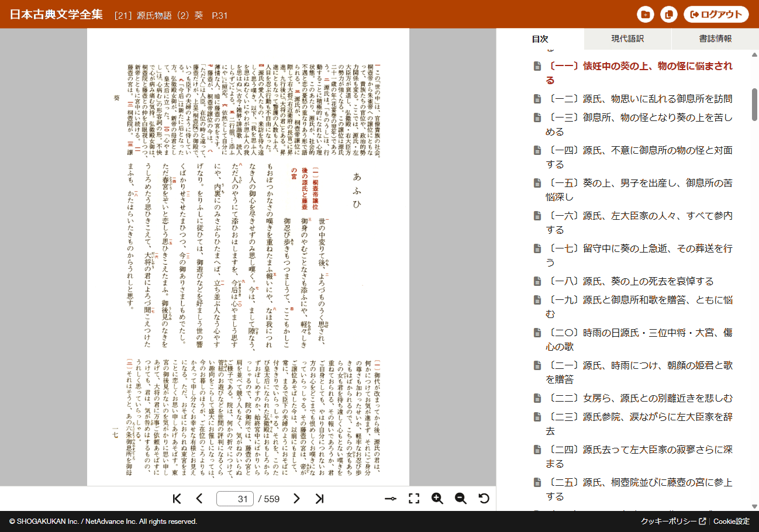
Task: Toggle fullscreen view with the expand icon
Action: [415, 499]
